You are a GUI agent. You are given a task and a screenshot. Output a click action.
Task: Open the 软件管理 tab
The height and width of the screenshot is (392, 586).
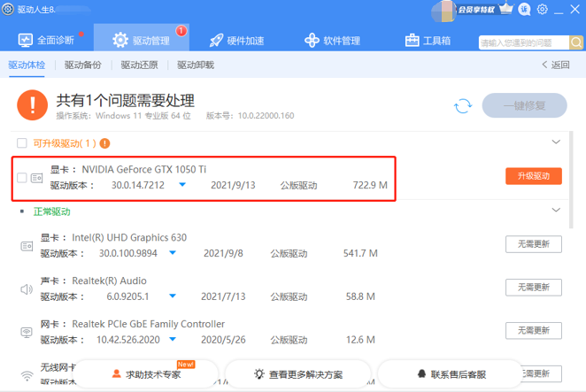(332, 41)
